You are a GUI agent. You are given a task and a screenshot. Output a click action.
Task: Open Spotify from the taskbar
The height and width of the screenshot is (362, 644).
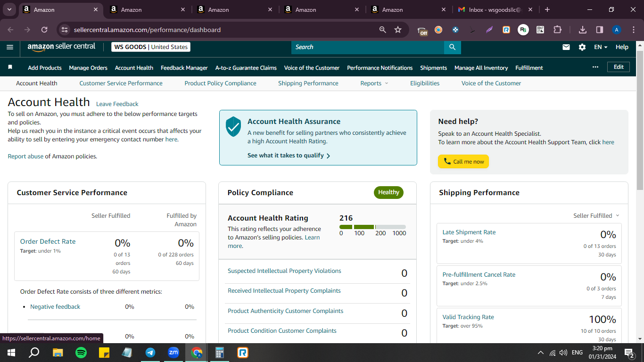point(81,353)
